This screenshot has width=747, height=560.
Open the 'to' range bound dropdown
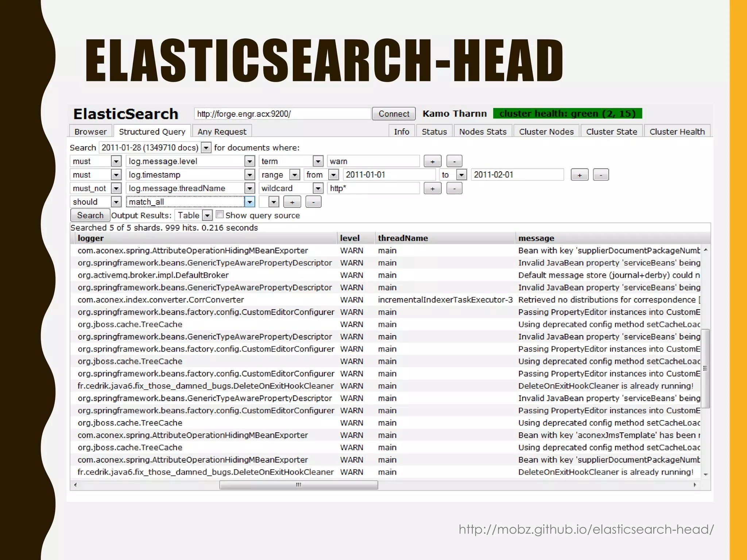coord(462,175)
